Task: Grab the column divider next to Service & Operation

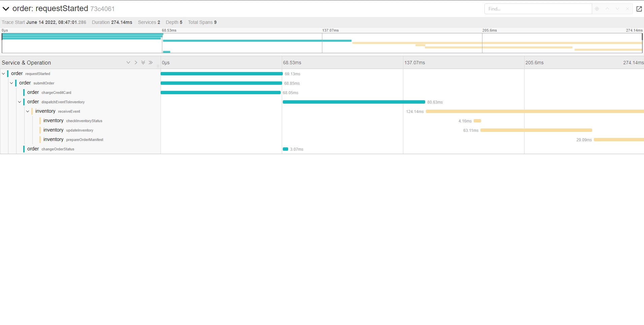Action: click(158, 66)
